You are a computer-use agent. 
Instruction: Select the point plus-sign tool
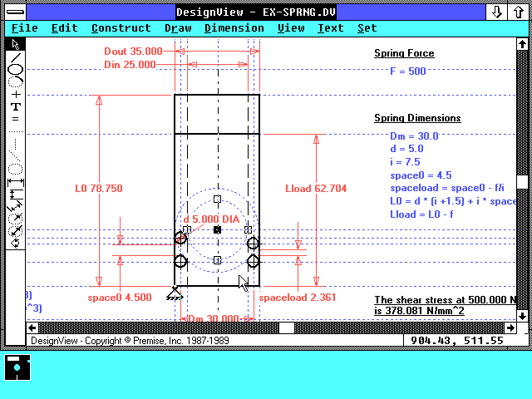pos(15,94)
